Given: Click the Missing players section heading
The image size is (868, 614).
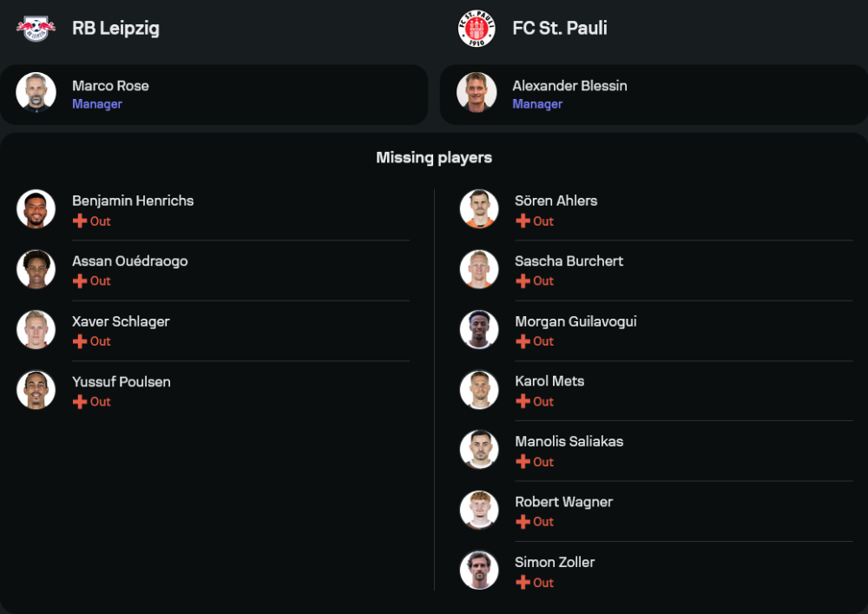Looking at the screenshot, I should (x=434, y=157).
